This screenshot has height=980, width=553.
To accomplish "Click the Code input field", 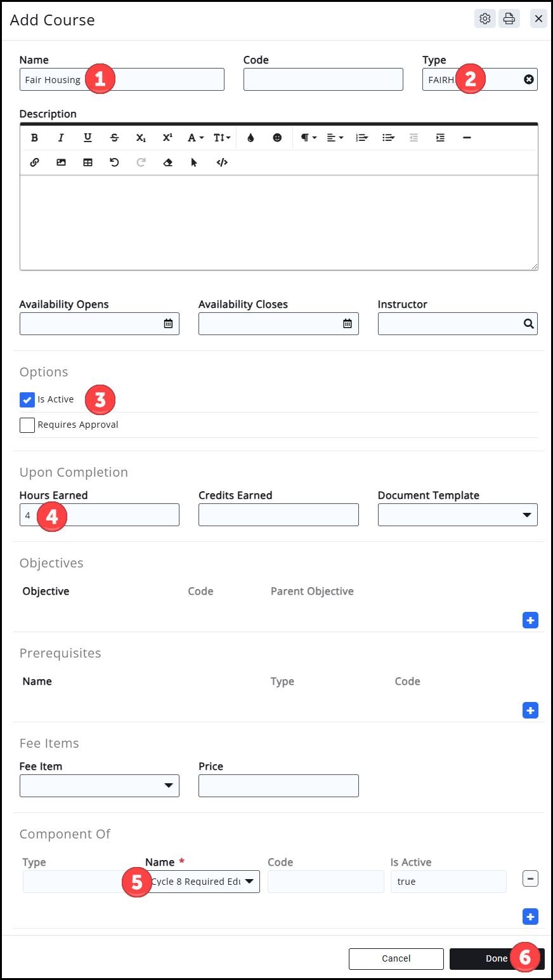I will (323, 79).
